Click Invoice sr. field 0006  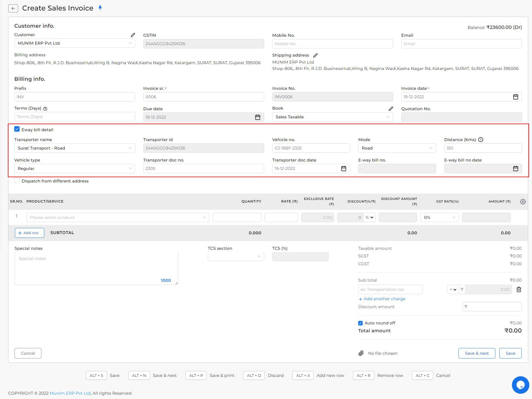pyautogui.click(x=203, y=97)
